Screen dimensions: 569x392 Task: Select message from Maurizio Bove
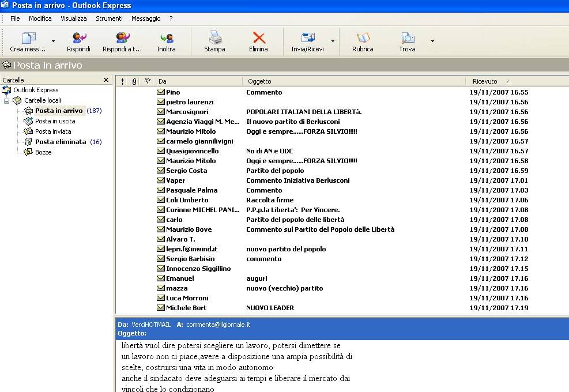click(x=342, y=229)
